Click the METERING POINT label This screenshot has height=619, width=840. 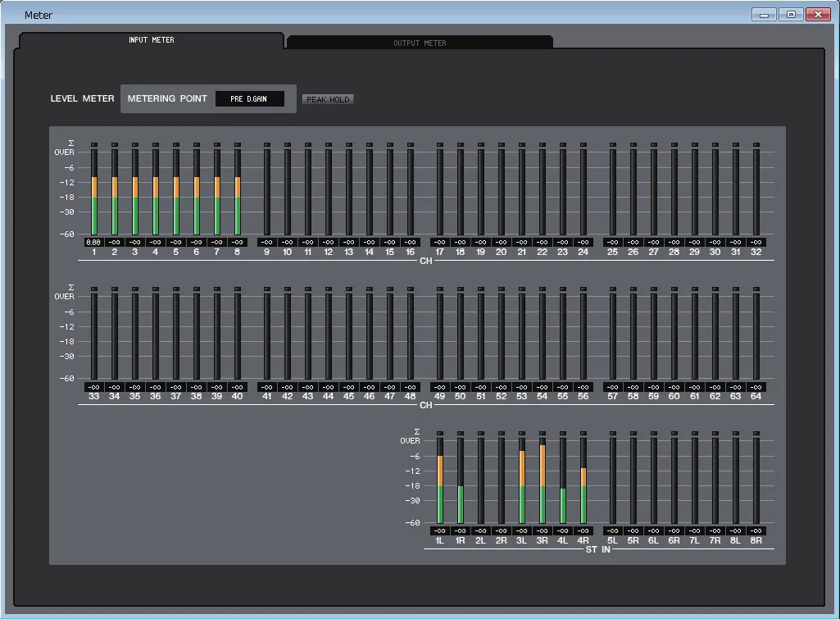(167, 98)
